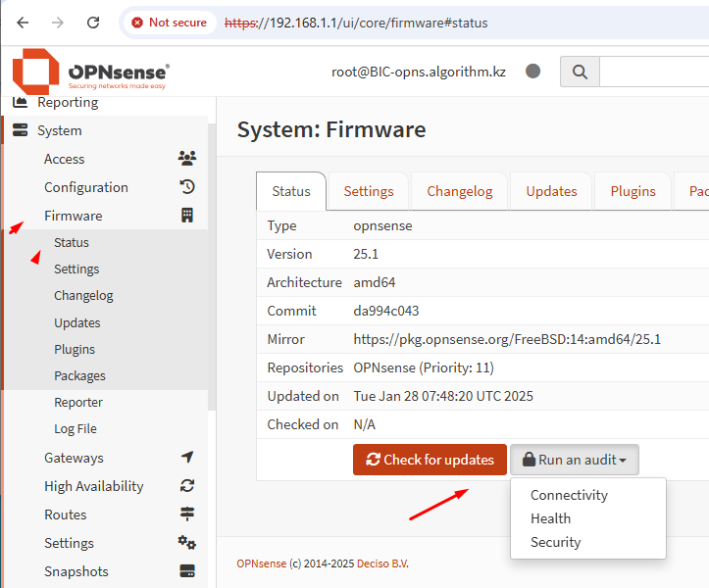This screenshot has height=588, width=709.
Task: Choose Connectivity from the audit menu
Action: pyautogui.click(x=569, y=495)
